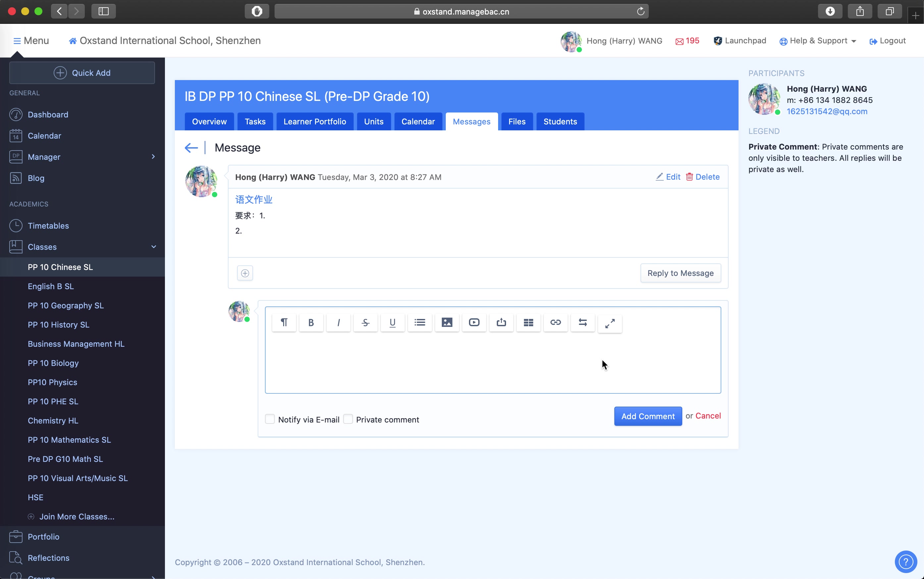Switch to the Files tab
This screenshot has height=579, width=924.
(x=517, y=121)
